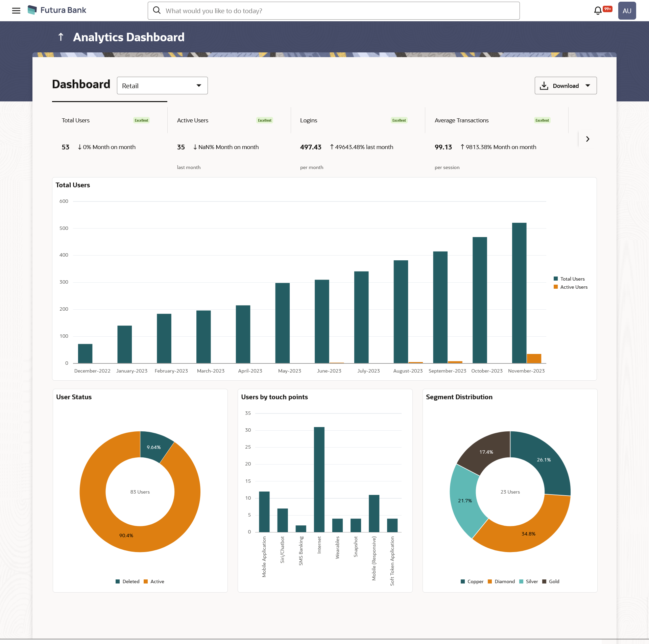This screenshot has width=649, height=644.
Task: Click the download tray icon
Action: (x=544, y=86)
